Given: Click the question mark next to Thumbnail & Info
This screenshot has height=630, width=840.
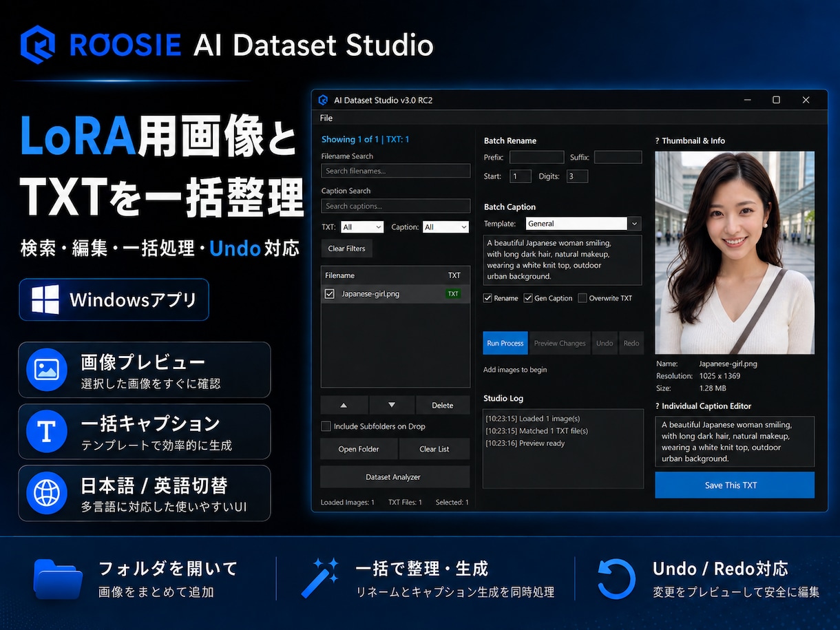Looking at the screenshot, I should (658, 141).
